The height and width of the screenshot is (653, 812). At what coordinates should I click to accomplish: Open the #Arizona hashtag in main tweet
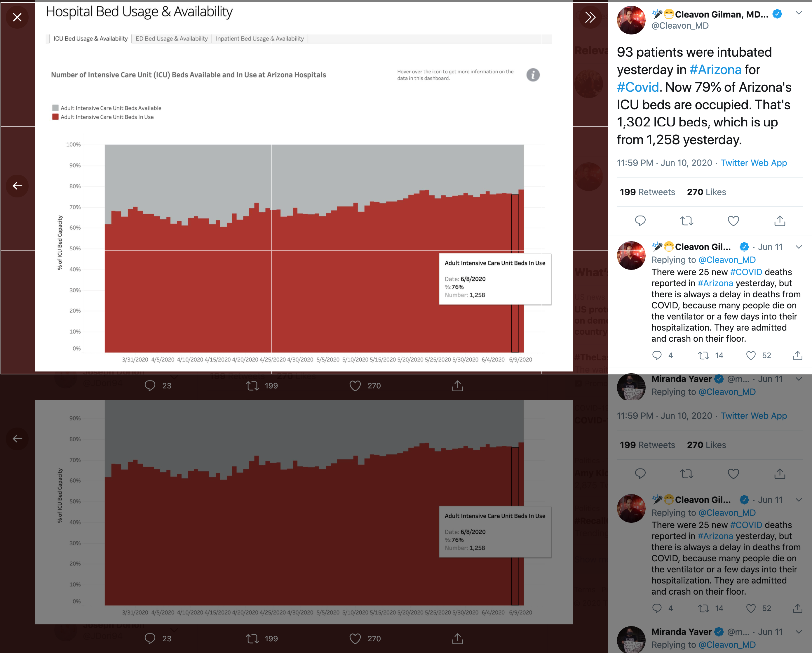(x=715, y=70)
